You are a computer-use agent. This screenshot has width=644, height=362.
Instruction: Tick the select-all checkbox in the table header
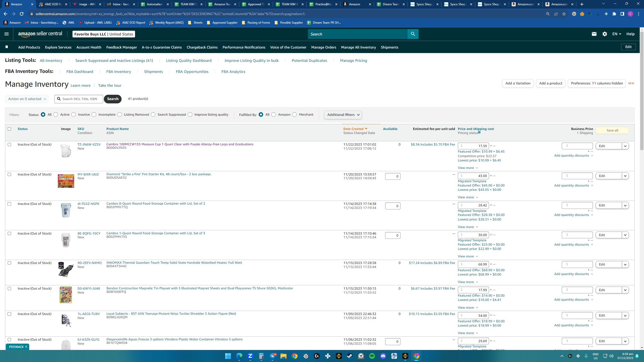point(9,129)
